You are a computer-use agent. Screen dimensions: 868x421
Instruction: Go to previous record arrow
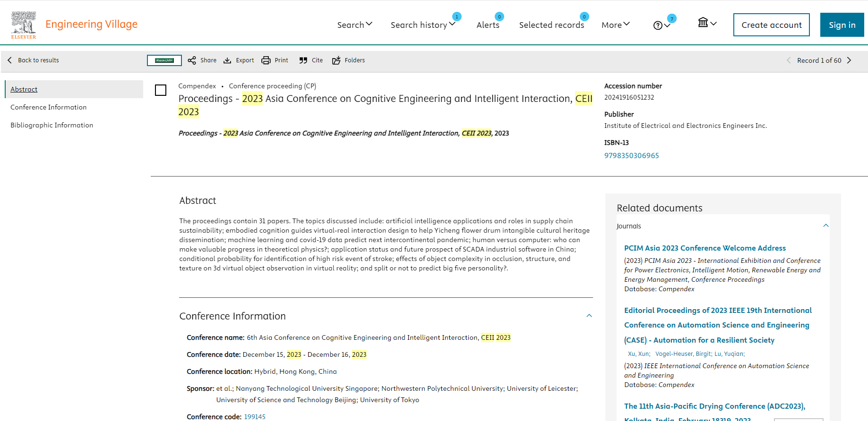click(x=789, y=60)
